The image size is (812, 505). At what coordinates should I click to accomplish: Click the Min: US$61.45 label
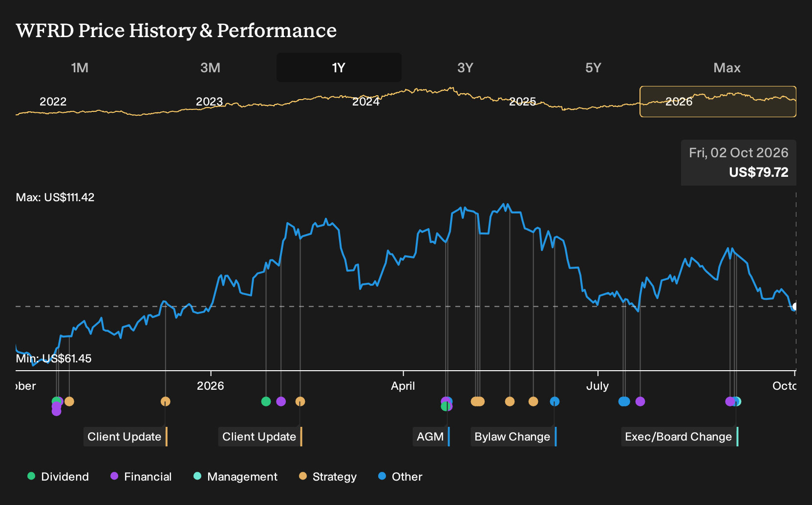coord(54,358)
